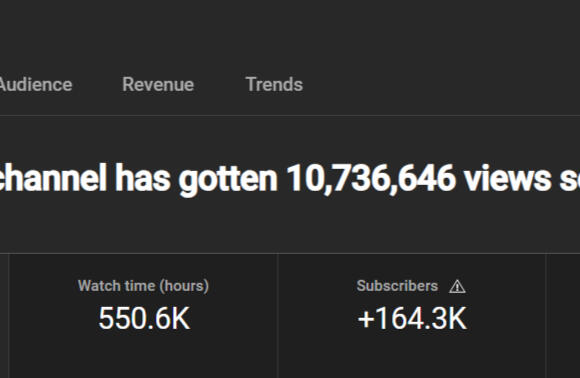Click empty area below the 550.6K value
Viewport: 580px width, 378px height.
click(x=144, y=355)
